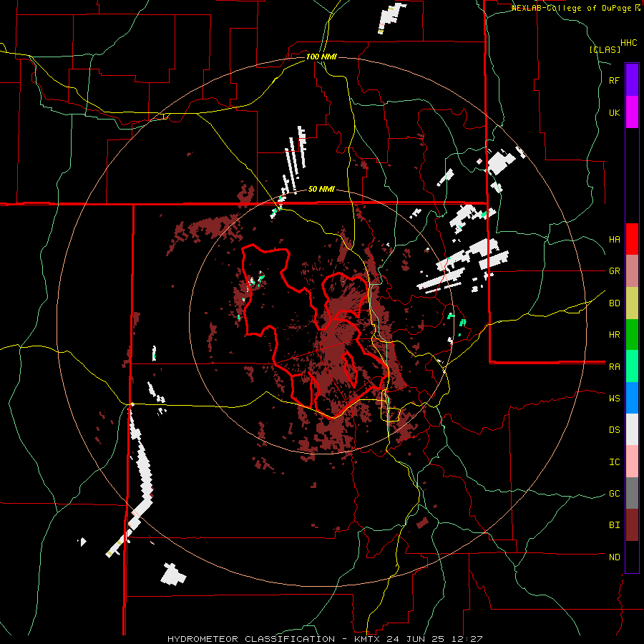This screenshot has height=644, width=644.
Task: Click the HA legend label
Action: point(615,240)
